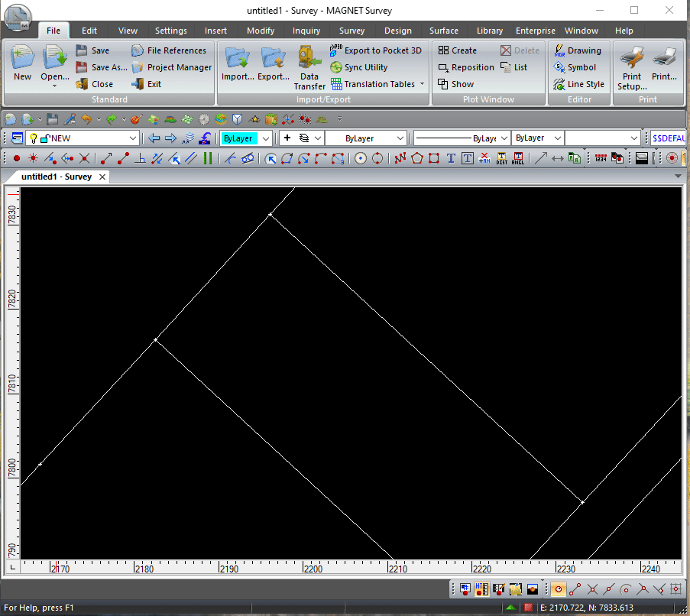Toggle the layer lightbulb next to NEW

point(31,138)
